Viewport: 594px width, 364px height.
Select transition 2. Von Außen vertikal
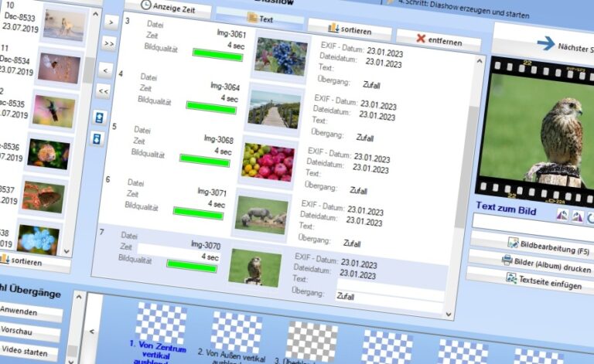(x=237, y=332)
